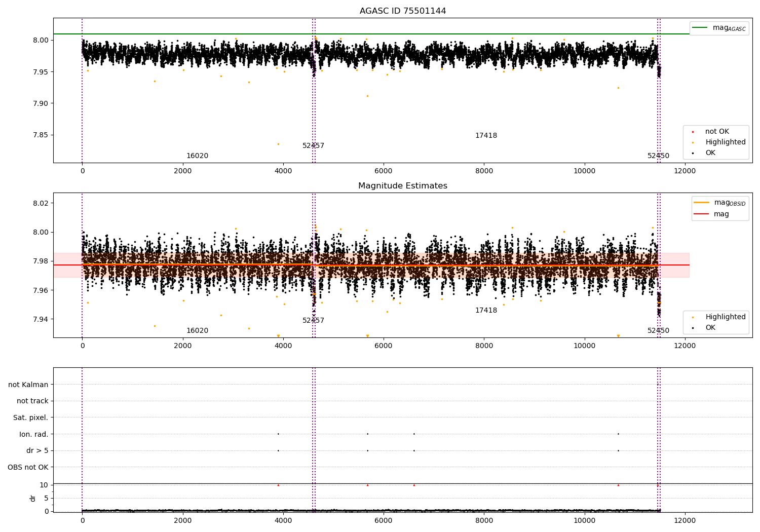Click the red dr triangle near x=6600
Screen dimensions: 760x532
point(414,485)
